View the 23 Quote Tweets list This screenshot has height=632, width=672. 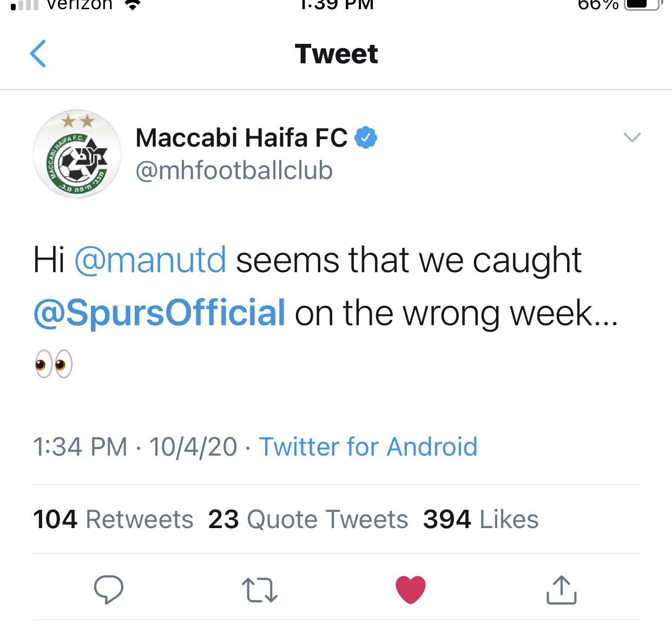click(x=308, y=519)
